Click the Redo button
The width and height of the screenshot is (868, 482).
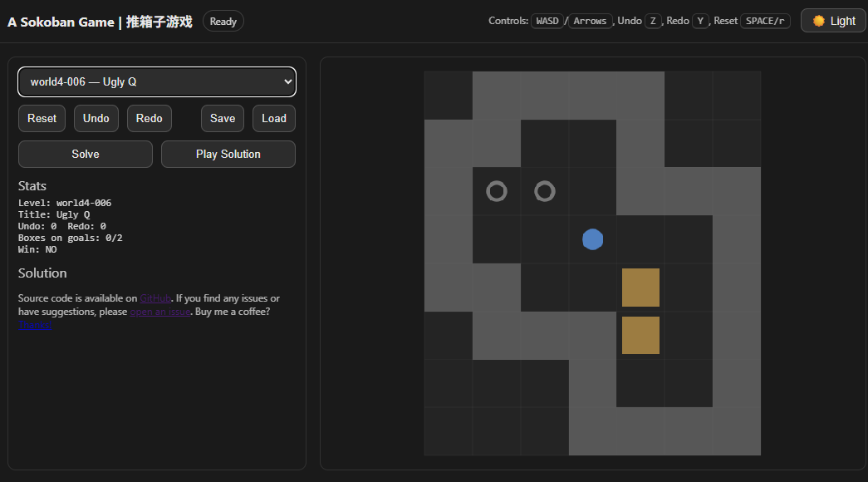click(150, 119)
